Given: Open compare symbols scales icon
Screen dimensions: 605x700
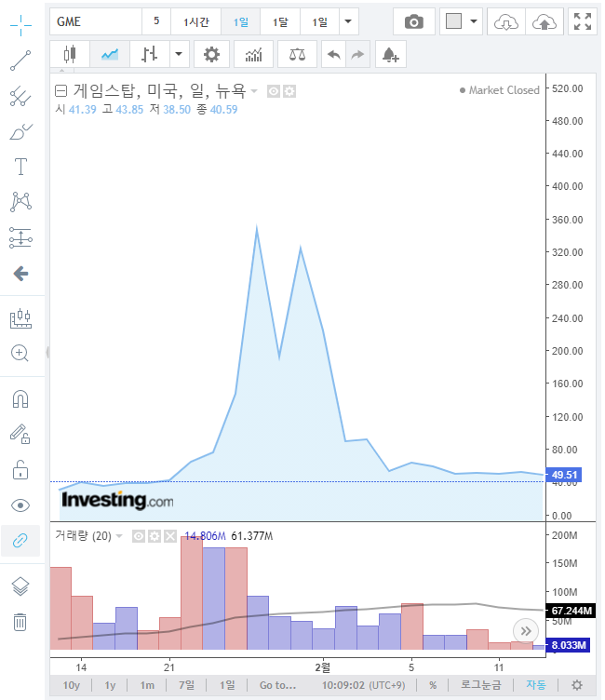Looking at the screenshot, I should pos(297,55).
